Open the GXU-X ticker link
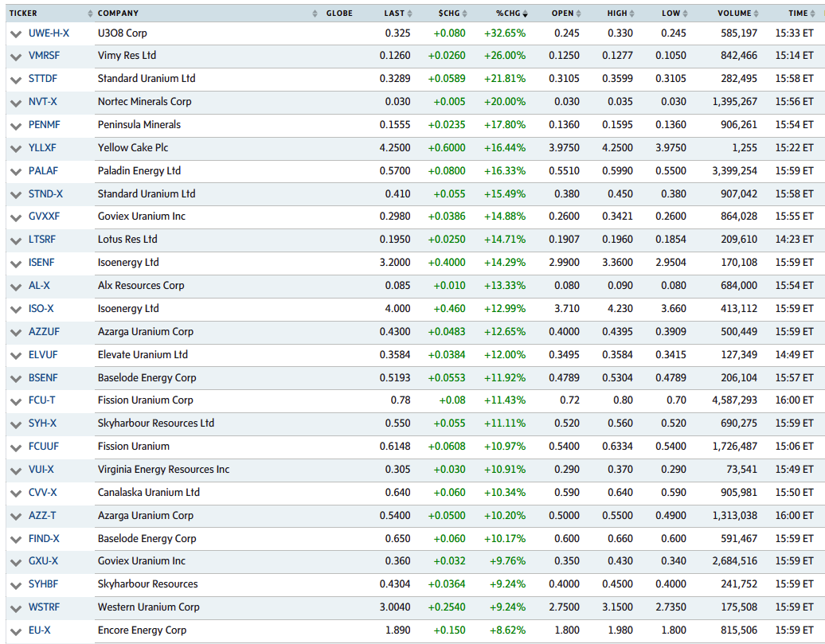This screenshot has height=644, width=825. tap(43, 561)
